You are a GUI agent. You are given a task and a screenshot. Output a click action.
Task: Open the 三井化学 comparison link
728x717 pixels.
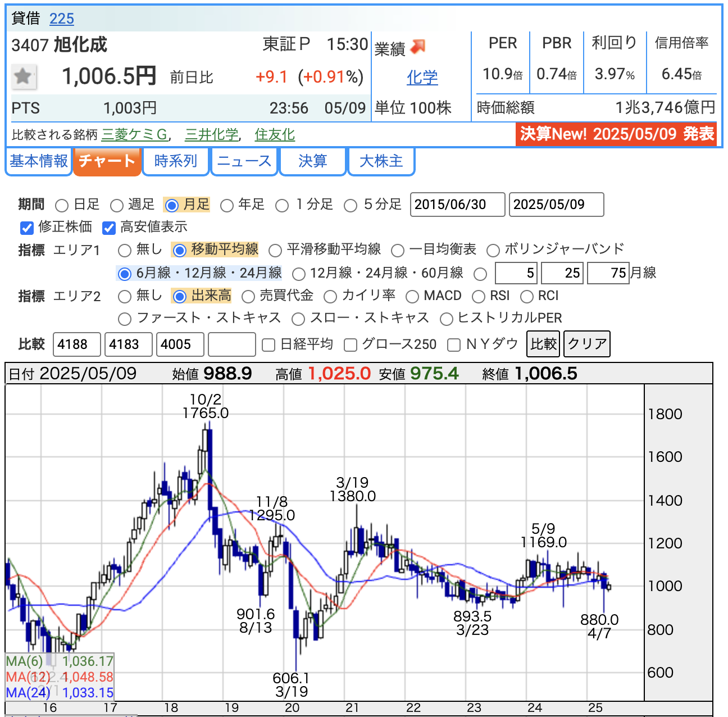(212, 135)
